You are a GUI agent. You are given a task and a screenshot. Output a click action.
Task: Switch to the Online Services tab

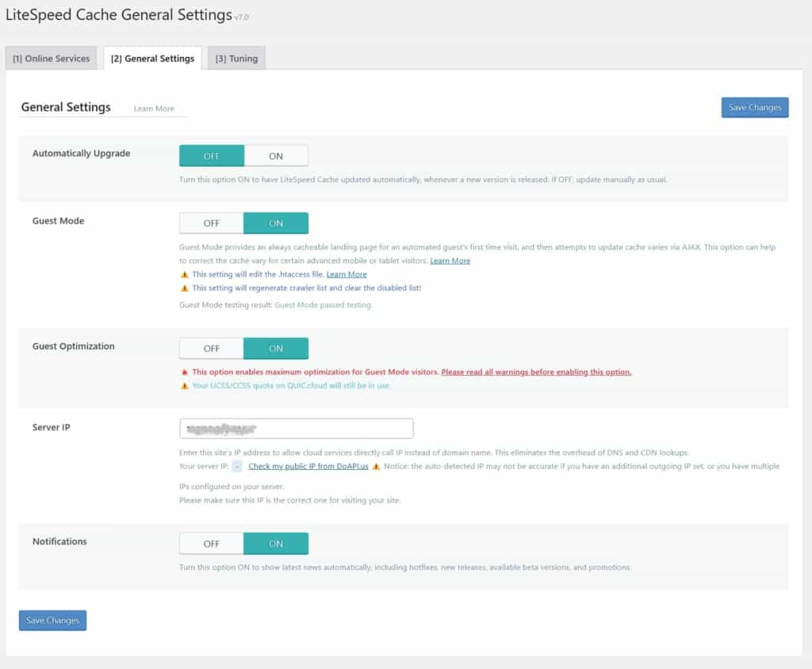(51, 58)
